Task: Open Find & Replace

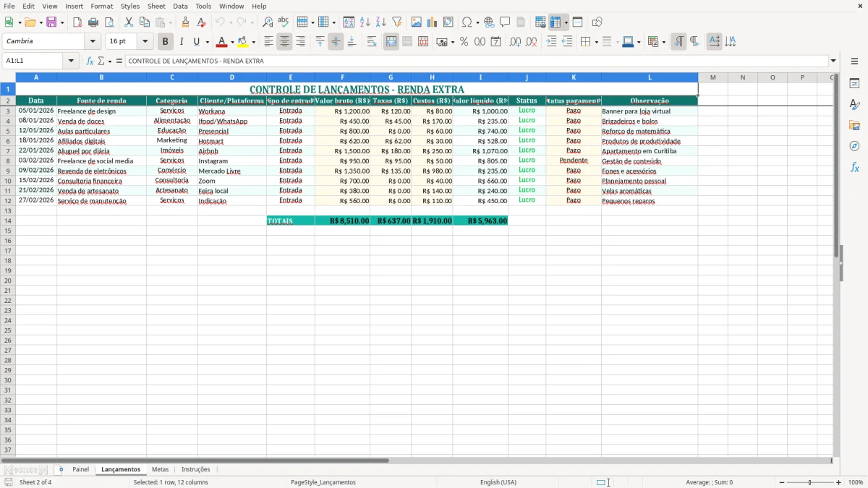Action: [268, 22]
